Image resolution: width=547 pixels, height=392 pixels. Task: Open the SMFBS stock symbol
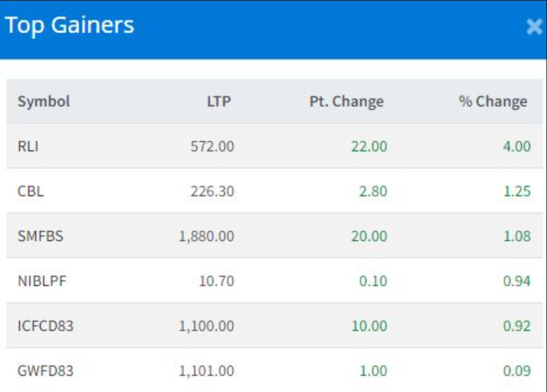pos(40,236)
